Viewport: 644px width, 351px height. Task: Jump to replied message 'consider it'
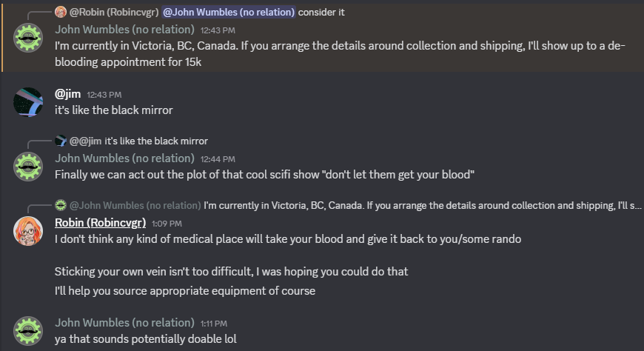tap(321, 13)
